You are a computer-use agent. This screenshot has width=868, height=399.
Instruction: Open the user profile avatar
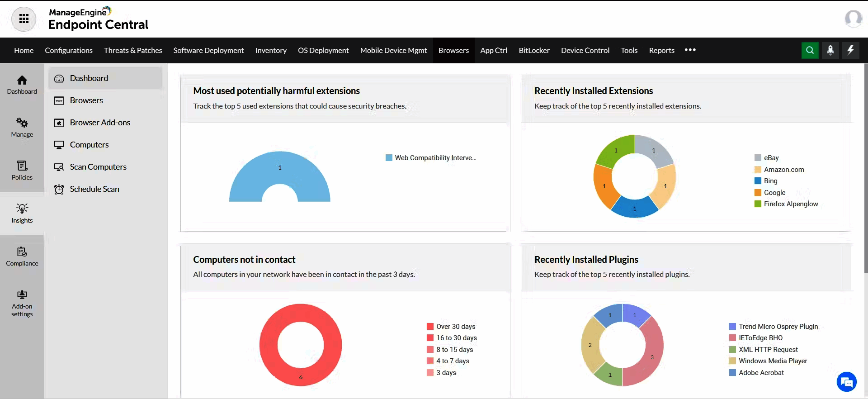click(x=853, y=19)
